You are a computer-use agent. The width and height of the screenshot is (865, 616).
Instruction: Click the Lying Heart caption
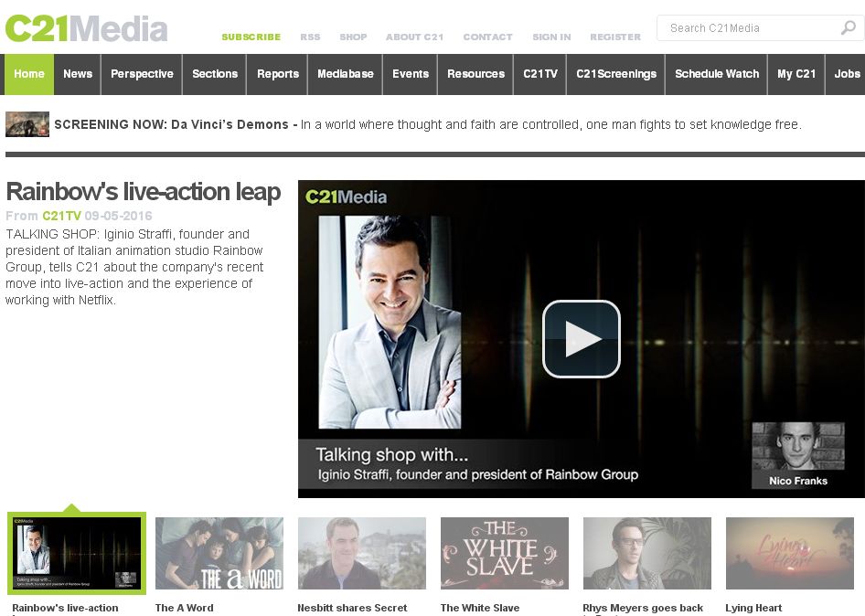(753, 608)
